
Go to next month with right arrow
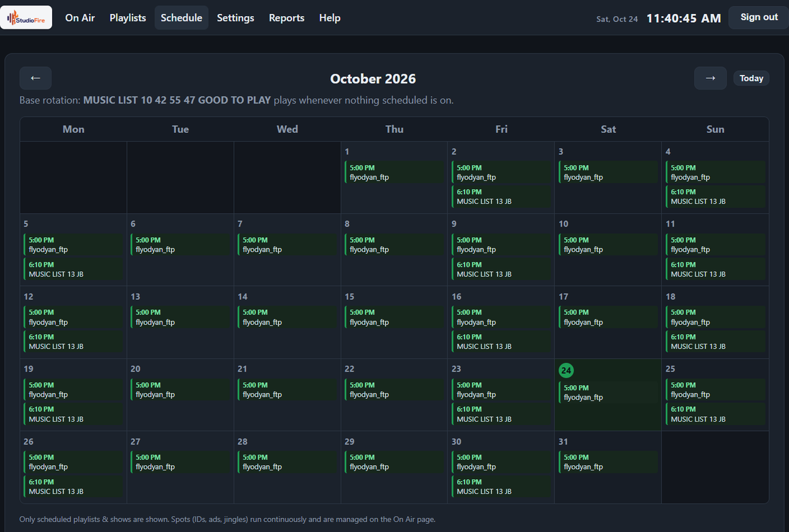coord(710,78)
